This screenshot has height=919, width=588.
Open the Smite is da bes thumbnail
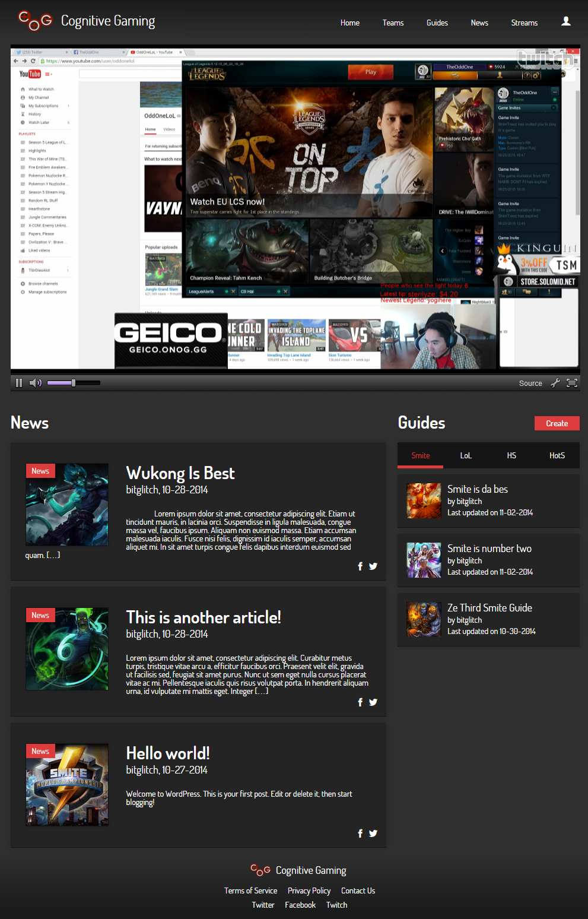(x=424, y=500)
